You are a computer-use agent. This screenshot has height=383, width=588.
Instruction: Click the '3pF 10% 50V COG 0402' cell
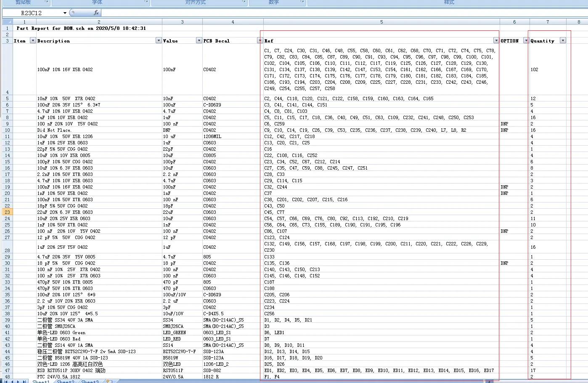coord(99,307)
